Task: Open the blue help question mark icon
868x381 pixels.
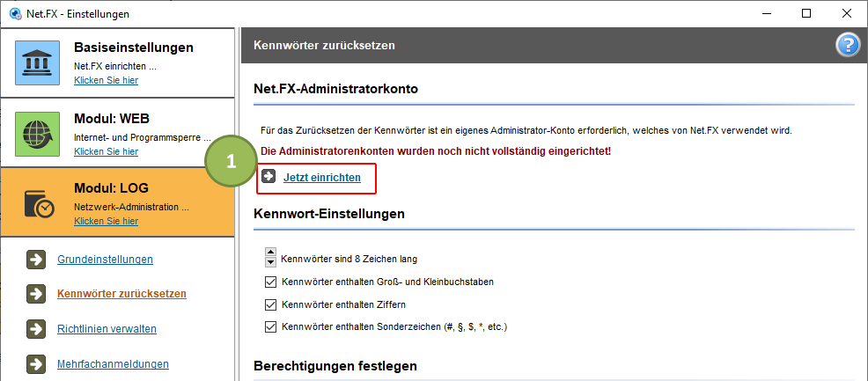Action: [847, 45]
